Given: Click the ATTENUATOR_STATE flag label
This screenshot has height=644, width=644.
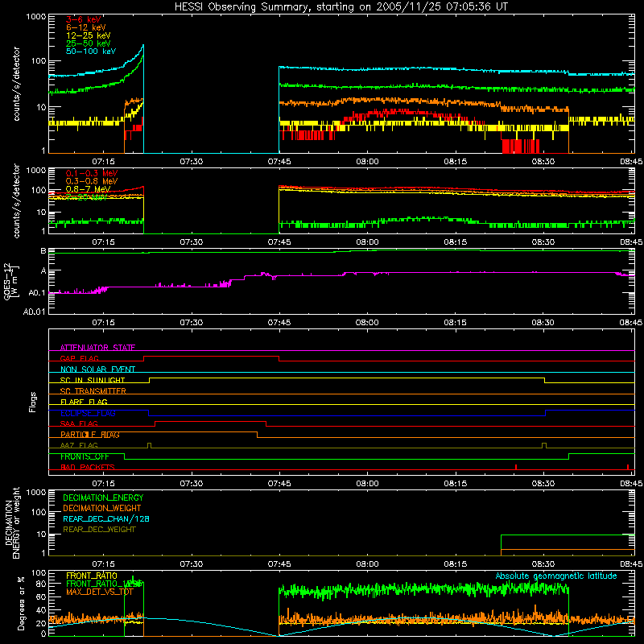Looking at the screenshot, I should pos(97,348).
